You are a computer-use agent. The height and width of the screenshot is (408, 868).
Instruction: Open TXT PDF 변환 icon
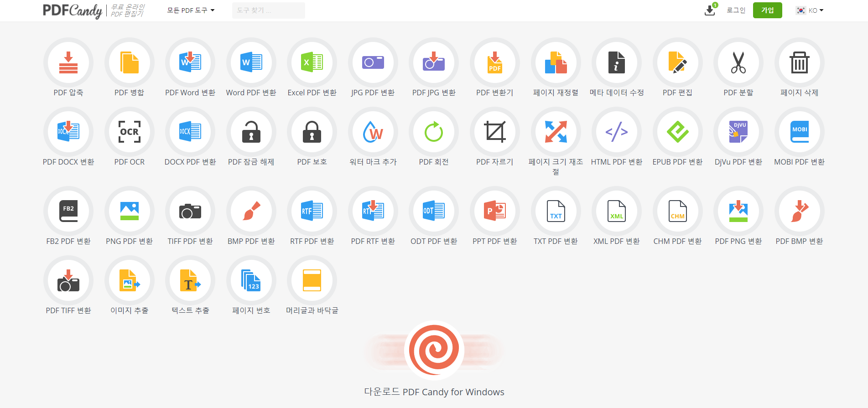pos(556,211)
